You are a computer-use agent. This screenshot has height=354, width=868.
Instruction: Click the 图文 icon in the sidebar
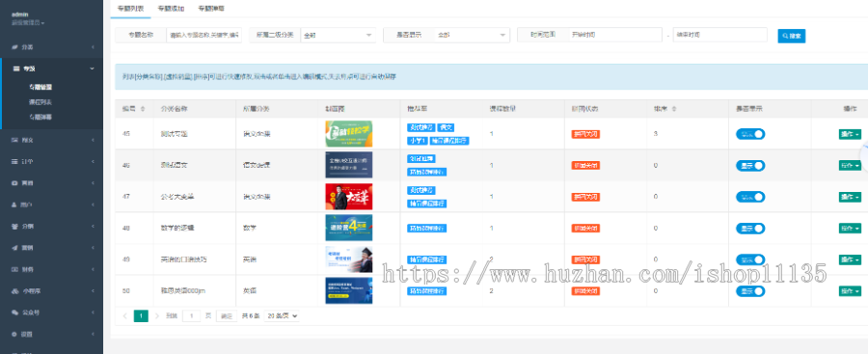(x=14, y=140)
